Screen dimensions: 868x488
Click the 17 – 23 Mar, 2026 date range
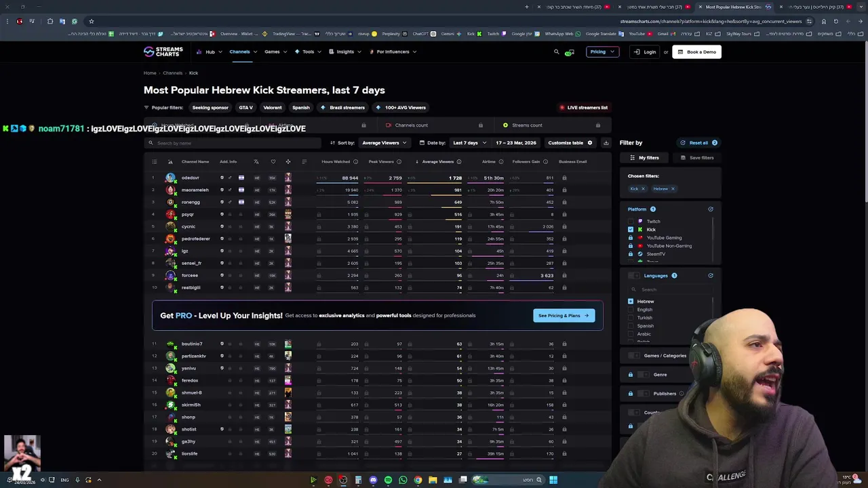[516, 143]
